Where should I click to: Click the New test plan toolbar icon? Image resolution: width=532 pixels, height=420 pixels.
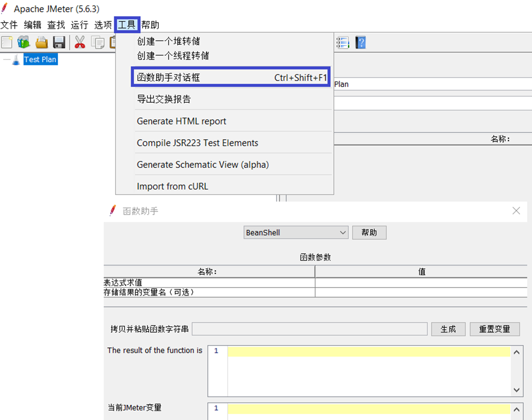tap(7, 43)
